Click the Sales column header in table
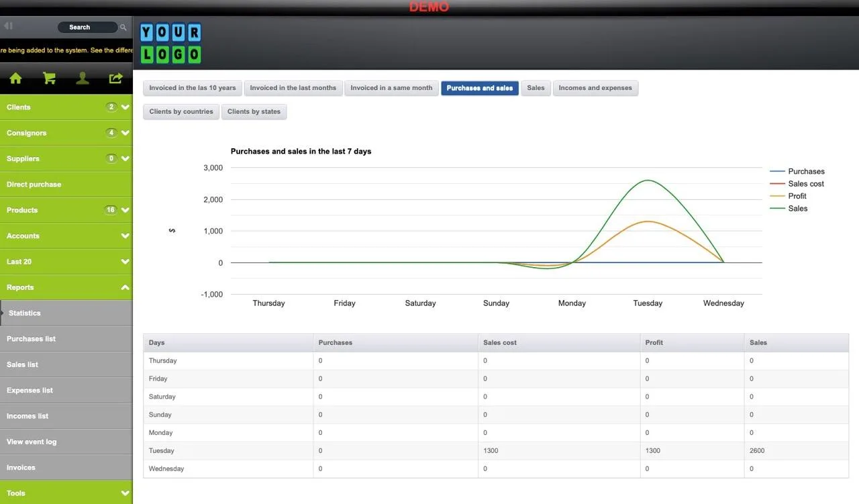This screenshot has width=859, height=504. [796, 343]
